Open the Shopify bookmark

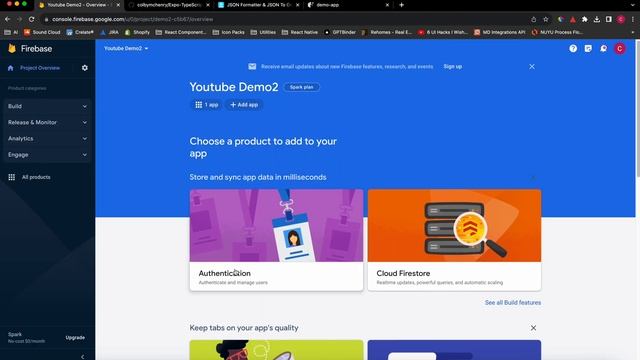(x=138, y=32)
